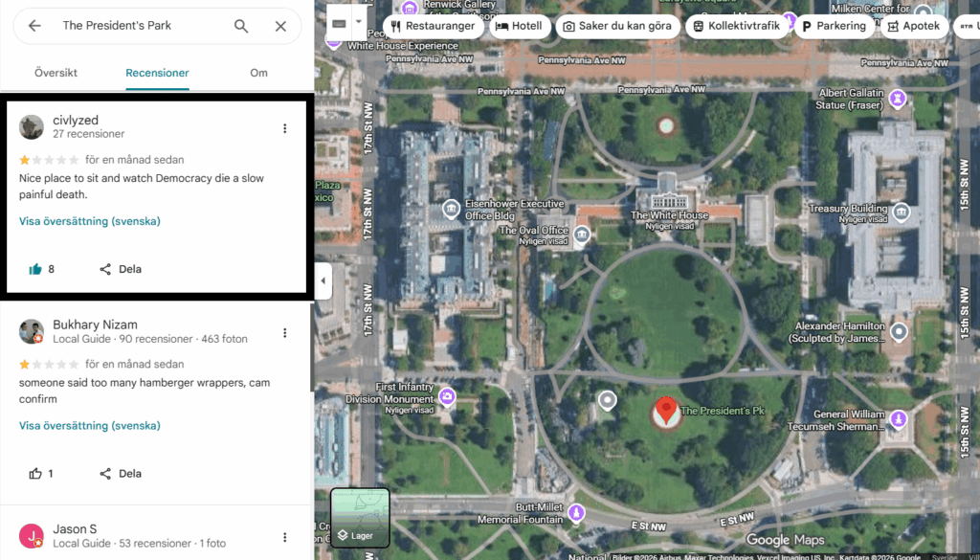This screenshot has height=560, width=980.
Task: Select The Oval Office map marker
Action: tap(582, 235)
